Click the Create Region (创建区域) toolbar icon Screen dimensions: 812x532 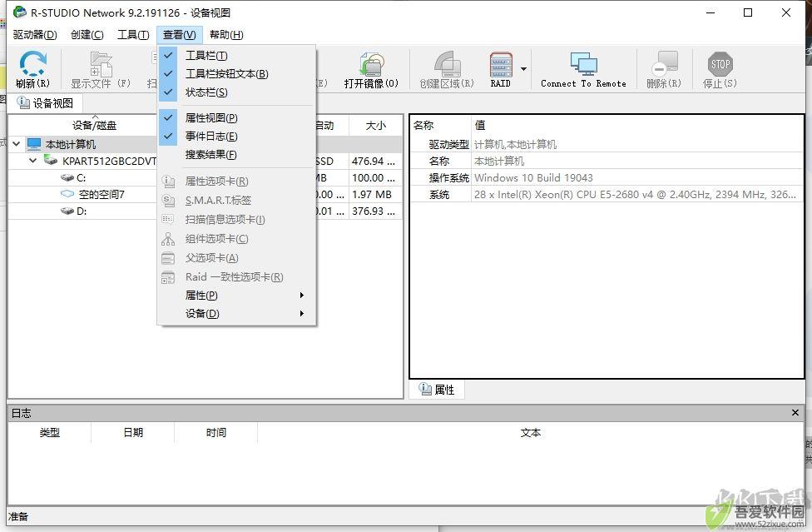[x=448, y=64]
